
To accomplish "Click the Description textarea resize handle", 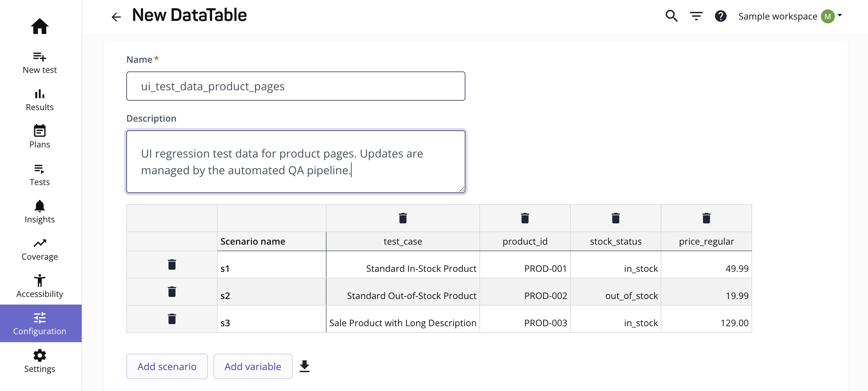I will 462,190.
